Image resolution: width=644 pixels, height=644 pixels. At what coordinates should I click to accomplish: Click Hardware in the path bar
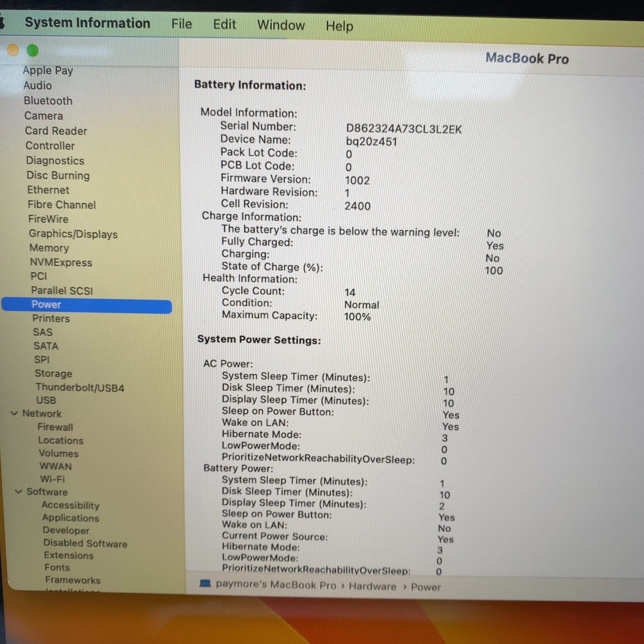tap(373, 586)
